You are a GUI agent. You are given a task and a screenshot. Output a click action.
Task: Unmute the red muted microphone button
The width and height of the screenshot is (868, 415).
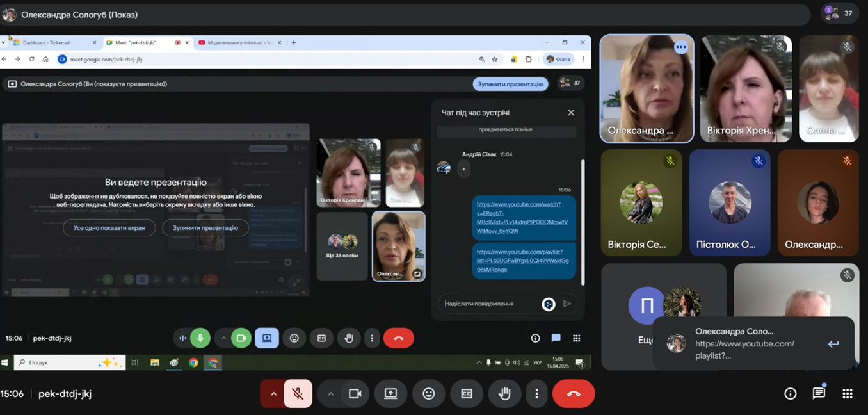[298, 394]
